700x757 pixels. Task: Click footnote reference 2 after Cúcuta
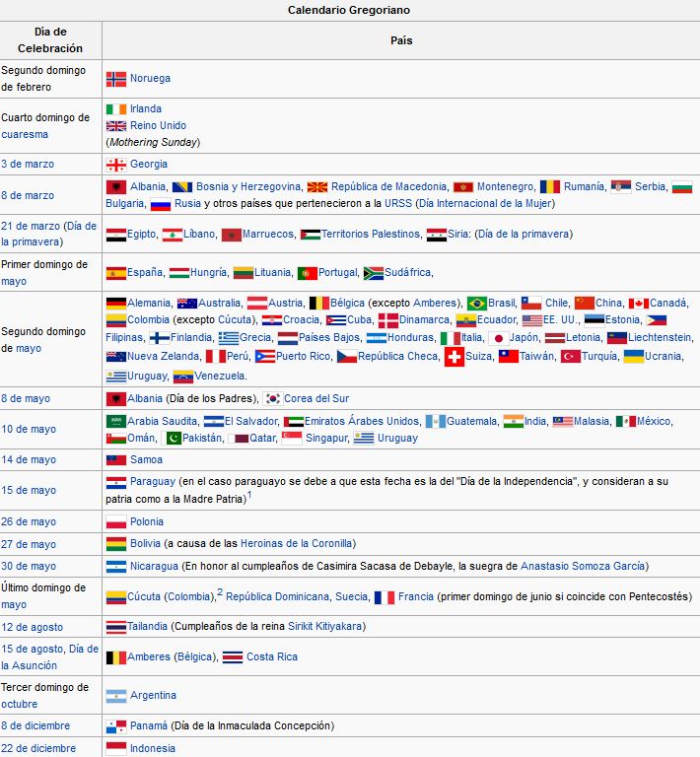click(220, 593)
